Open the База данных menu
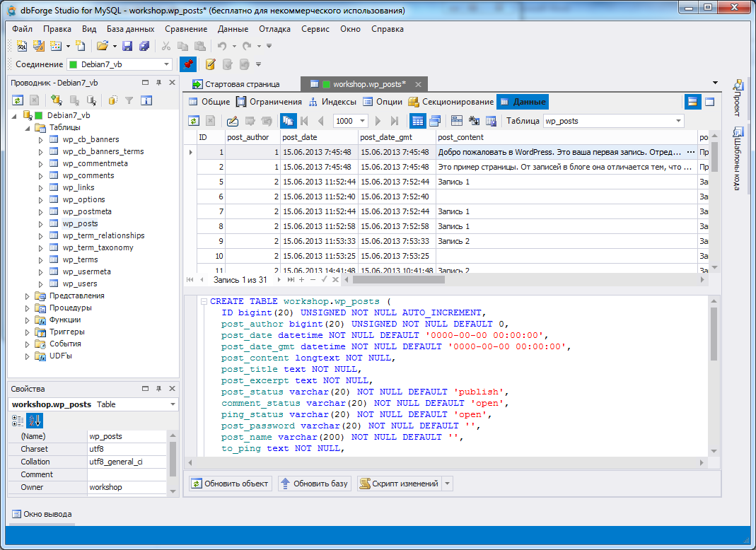756x550 pixels. click(130, 29)
